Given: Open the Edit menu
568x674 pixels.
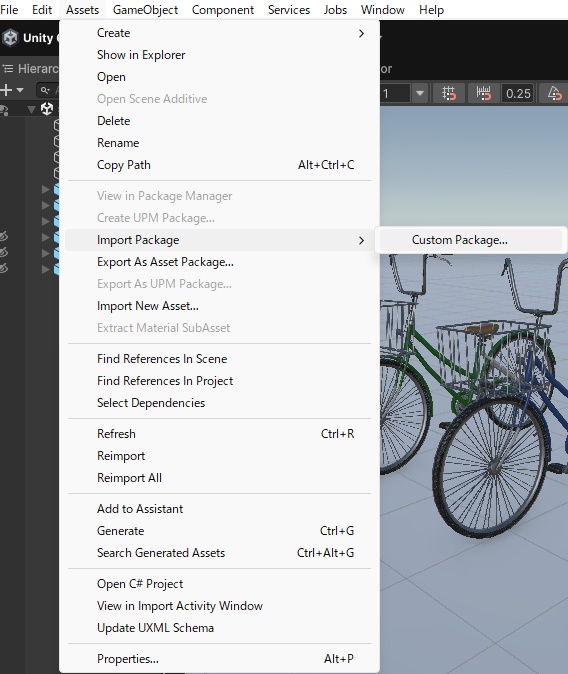Looking at the screenshot, I should click(x=42, y=9).
